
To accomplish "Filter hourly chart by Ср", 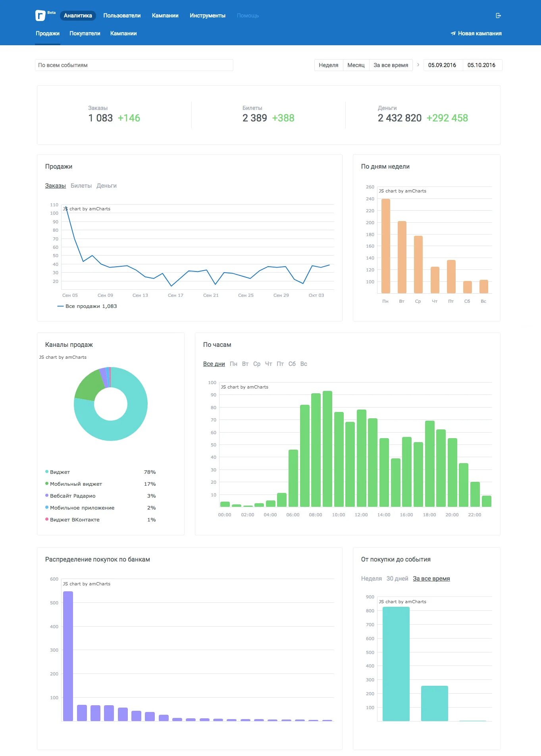I will tap(257, 364).
